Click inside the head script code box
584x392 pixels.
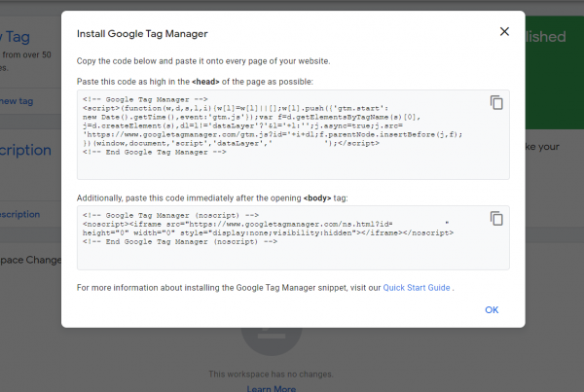pos(293,135)
